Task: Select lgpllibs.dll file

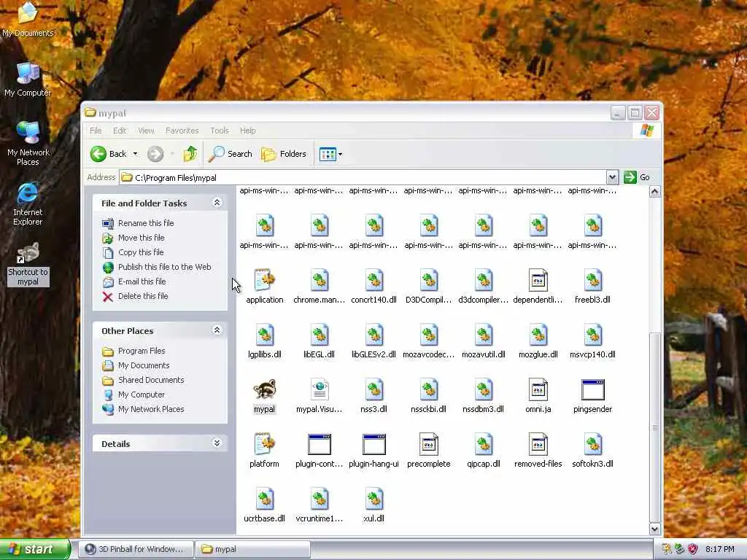Action: click(x=264, y=335)
